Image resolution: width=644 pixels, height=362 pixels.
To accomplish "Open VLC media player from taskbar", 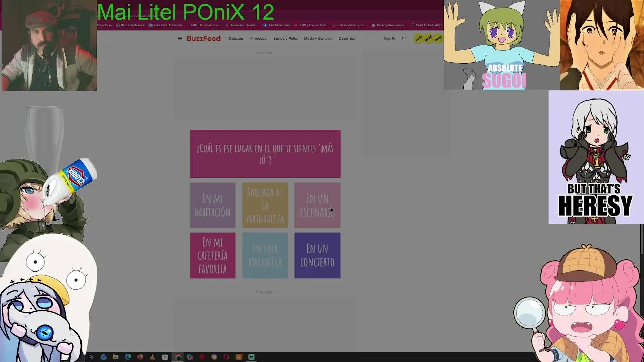I will [x=152, y=357].
